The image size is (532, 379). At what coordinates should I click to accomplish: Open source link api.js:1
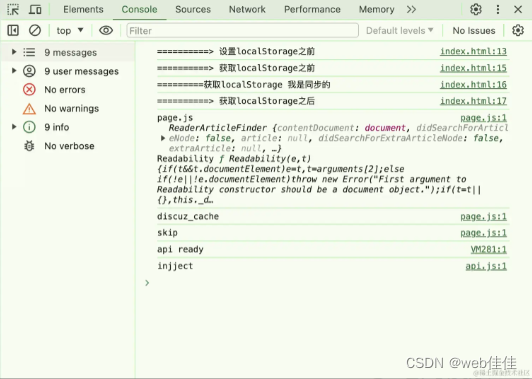(x=486, y=266)
